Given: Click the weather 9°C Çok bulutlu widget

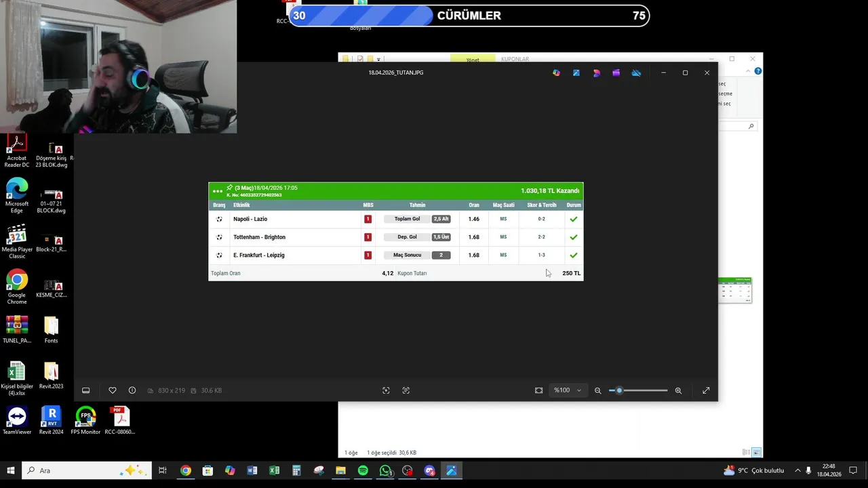Looking at the screenshot, I should [754, 470].
